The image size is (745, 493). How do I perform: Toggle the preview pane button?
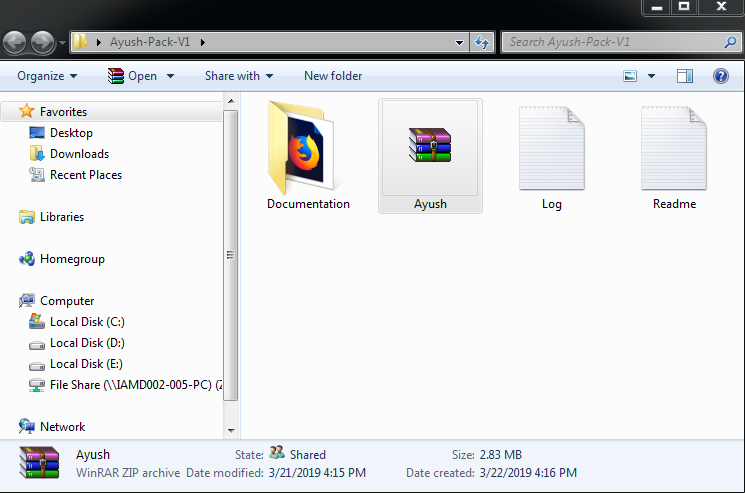(x=685, y=76)
